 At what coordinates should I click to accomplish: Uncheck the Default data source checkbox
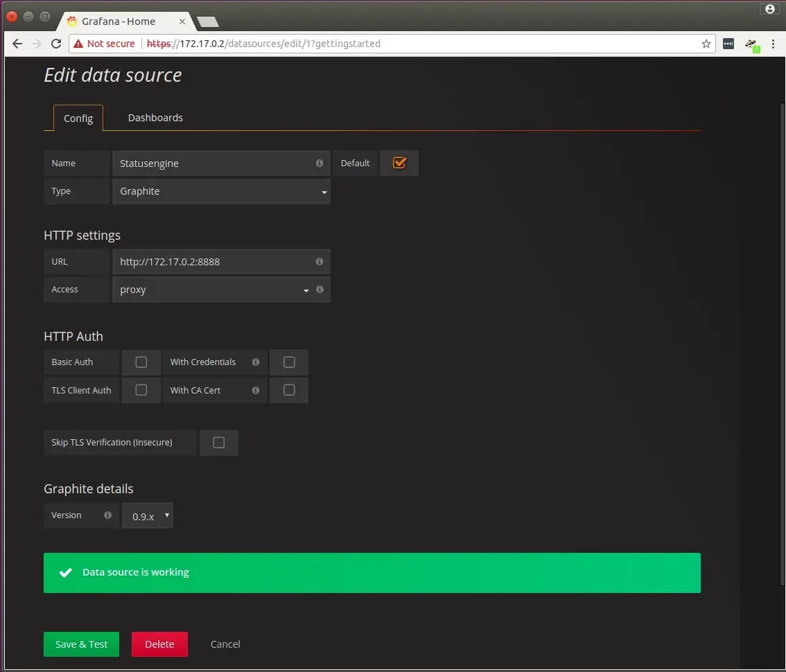pos(399,163)
